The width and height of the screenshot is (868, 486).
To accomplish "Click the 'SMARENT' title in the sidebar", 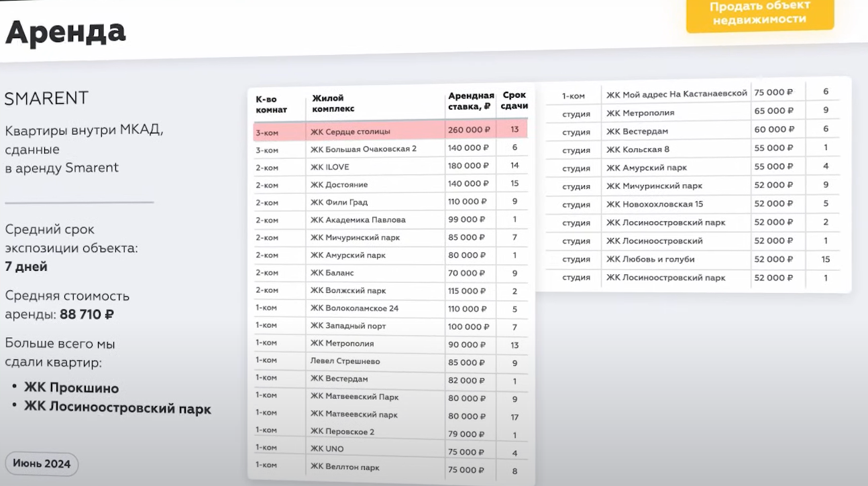I will click(x=46, y=99).
